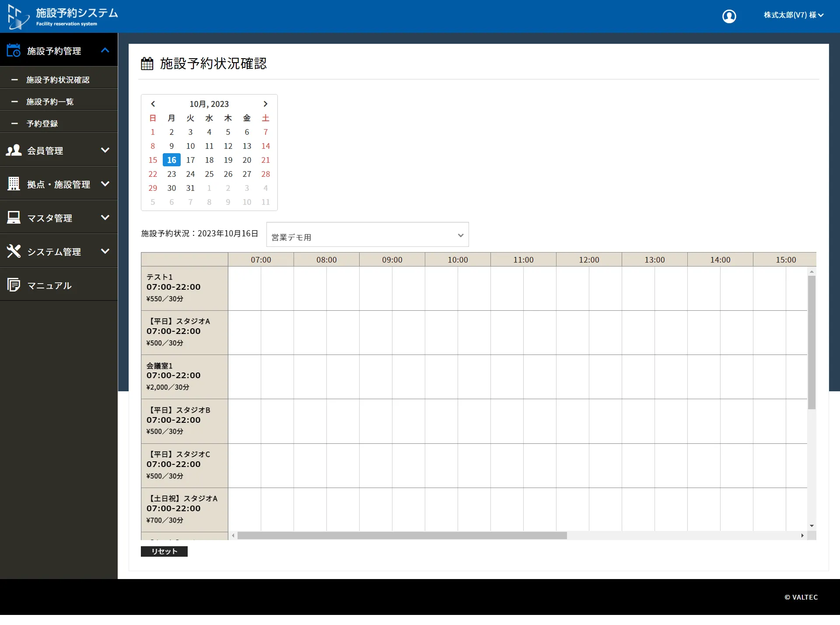Screen dimensions: 840x625
Task: Click the ¥550／30分 price text
Action: pyautogui.click(x=165, y=299)
